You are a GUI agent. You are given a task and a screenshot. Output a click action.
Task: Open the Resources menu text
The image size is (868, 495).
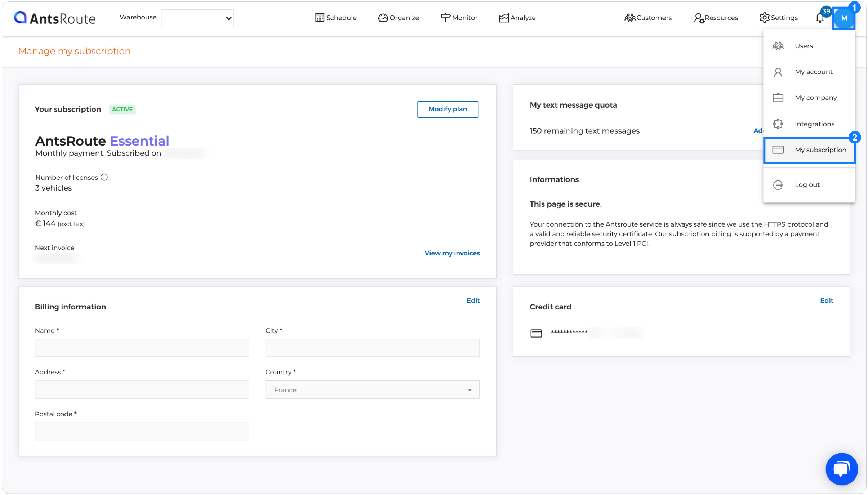click(721, 18)
